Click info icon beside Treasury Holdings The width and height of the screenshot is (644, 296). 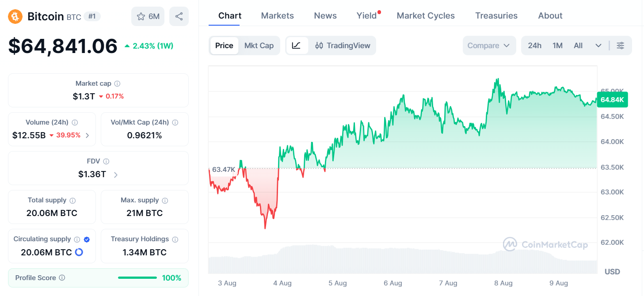175,239
